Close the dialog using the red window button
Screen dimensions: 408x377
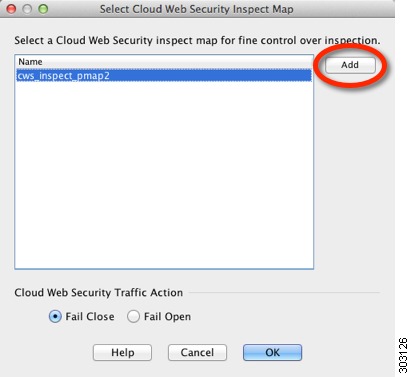pos(11,9)
